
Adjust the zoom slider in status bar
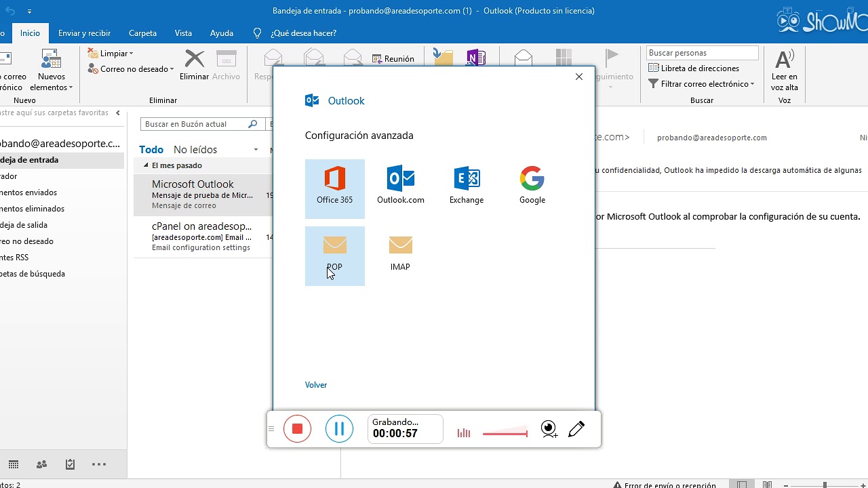tap(826, 485)
